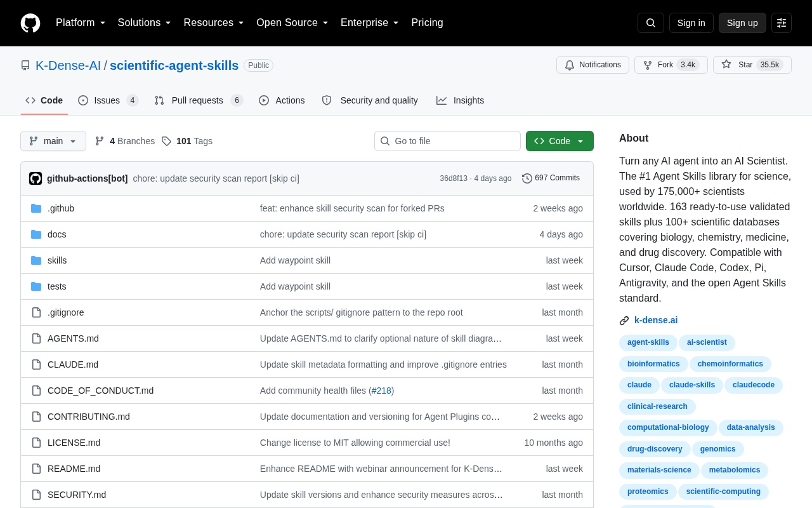
Task: Open the search magnifier button
Action: point(651,23)
